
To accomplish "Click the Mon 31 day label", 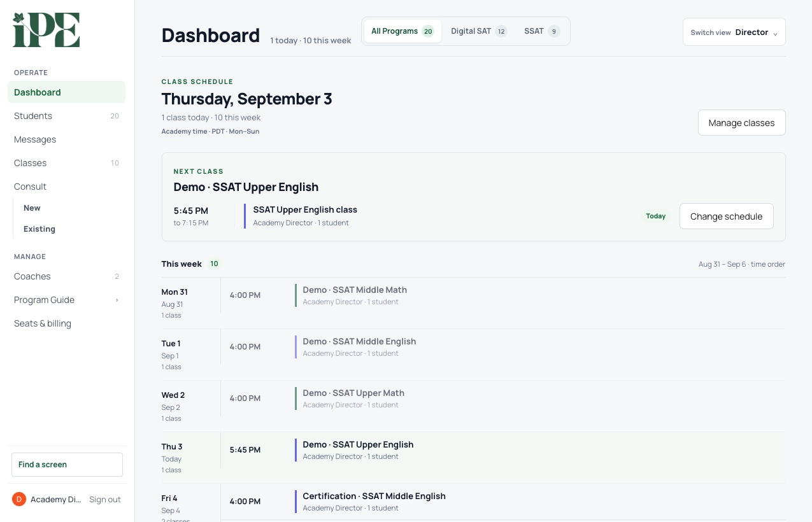I will [x=175, y=292].
